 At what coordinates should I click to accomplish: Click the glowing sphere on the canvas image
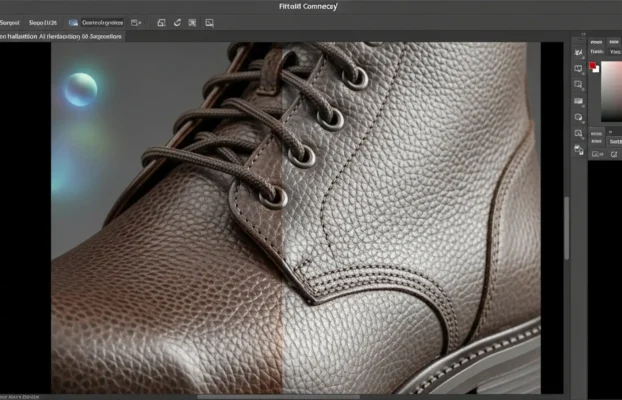pyautogui.click(x=81, y=89)
